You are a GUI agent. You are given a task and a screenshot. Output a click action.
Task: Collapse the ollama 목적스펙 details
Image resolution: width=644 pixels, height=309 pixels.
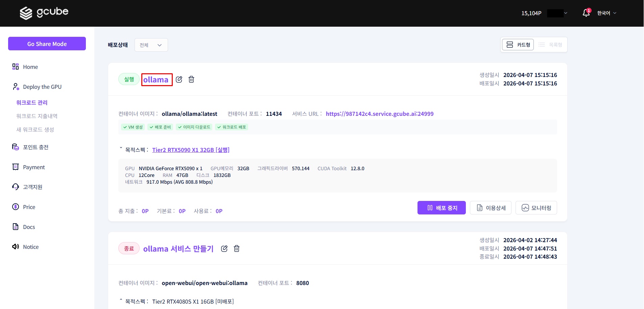121,148
